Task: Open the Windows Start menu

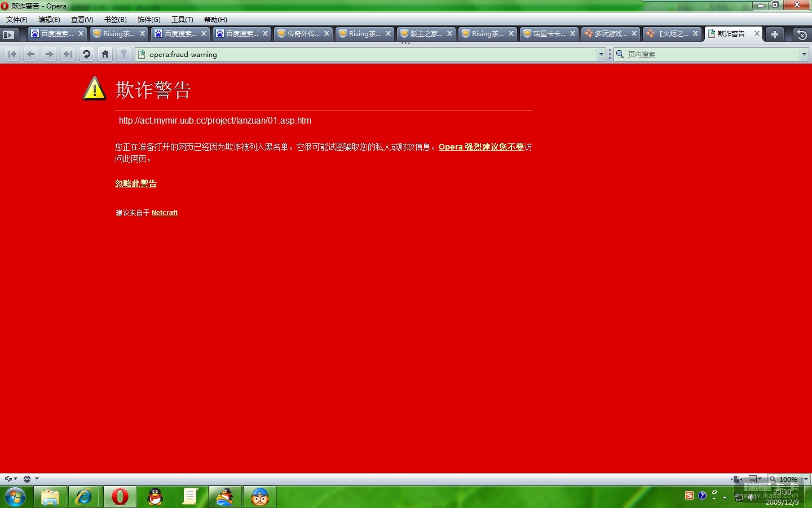Action: [15, 497]
